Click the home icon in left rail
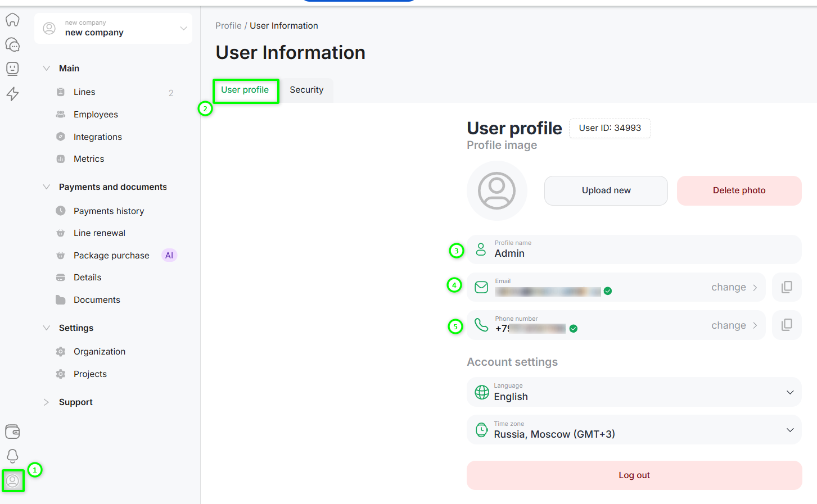 tap(12, 20)
